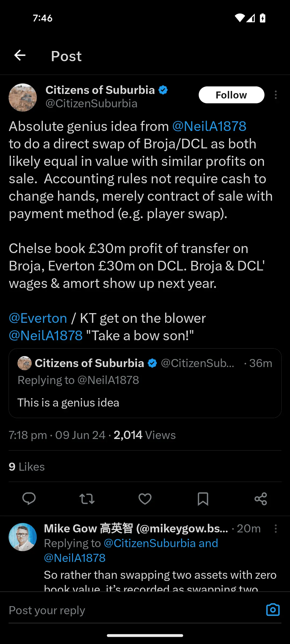The image size is (290, 644).
Task: Tap the small avatar in quoted post
Action: coord(24,363)
